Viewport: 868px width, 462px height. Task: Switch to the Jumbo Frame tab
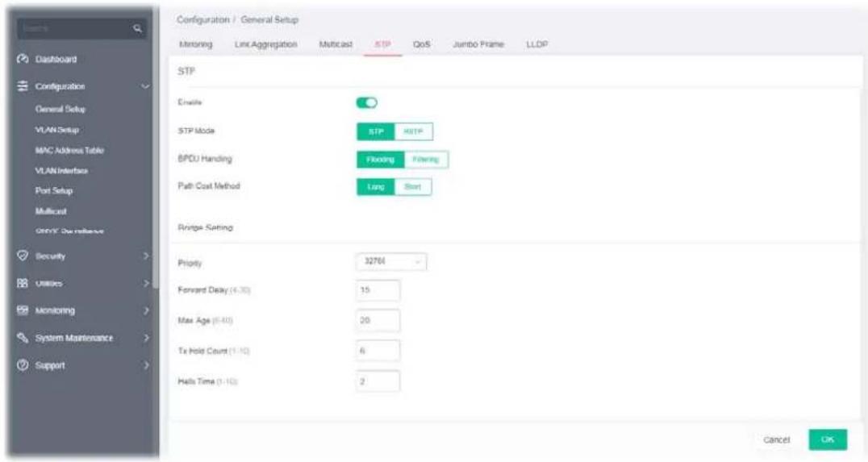[478, 44]
